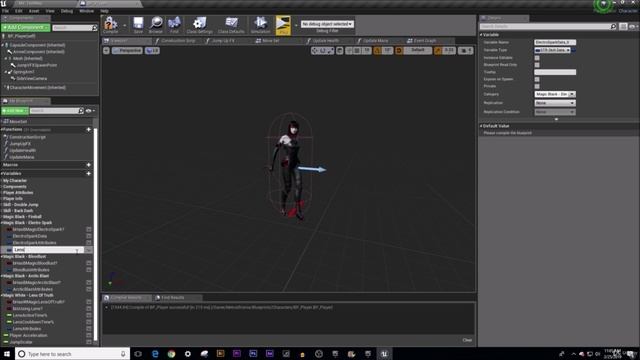Viewport: 640px width, 360px height.
Task: Click the My Blueprint view options eye icon
Action: 89,111
